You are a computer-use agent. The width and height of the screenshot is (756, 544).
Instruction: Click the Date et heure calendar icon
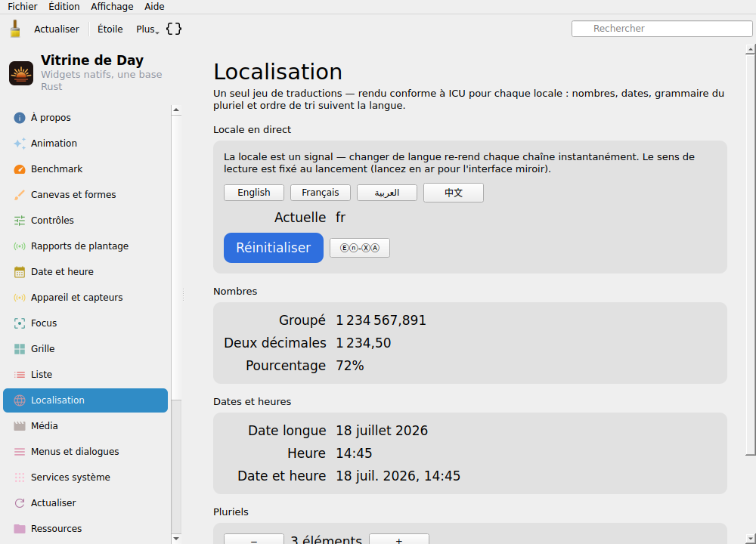[x=20, y=272]
